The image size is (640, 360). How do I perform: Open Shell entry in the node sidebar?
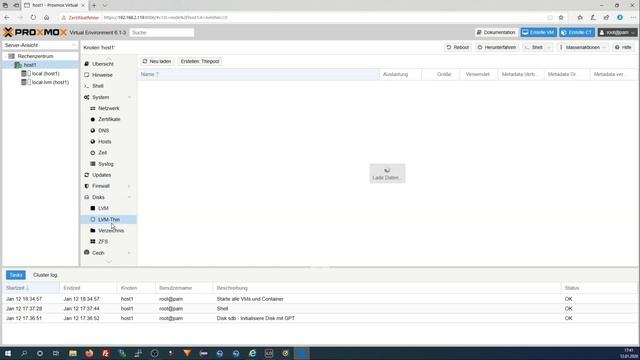tap(98, 86)
